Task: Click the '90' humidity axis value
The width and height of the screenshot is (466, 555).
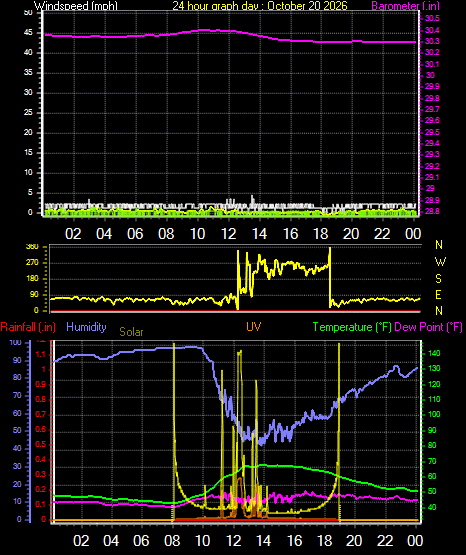Action: 17,360
